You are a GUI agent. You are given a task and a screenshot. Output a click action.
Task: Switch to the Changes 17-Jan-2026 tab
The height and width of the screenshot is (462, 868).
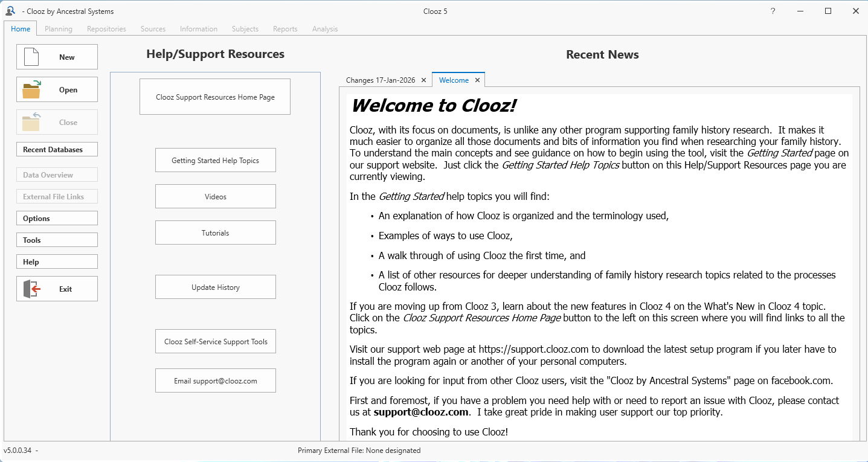pyautogui.click(x=380, y=80)
